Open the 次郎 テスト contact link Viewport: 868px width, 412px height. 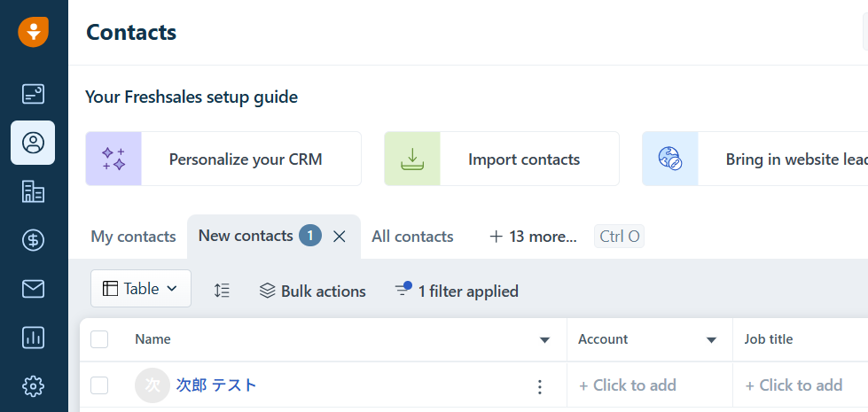coord(216,385)
